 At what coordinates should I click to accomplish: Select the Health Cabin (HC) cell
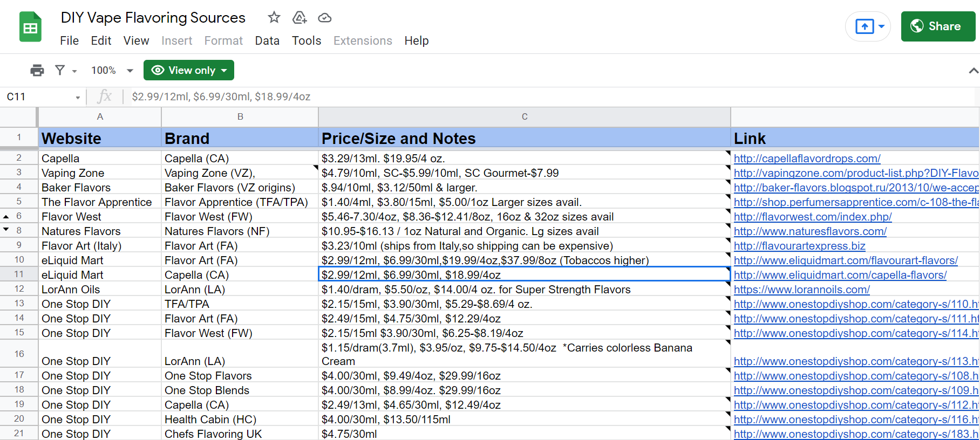pyautogui.click(x=240, y=420)
